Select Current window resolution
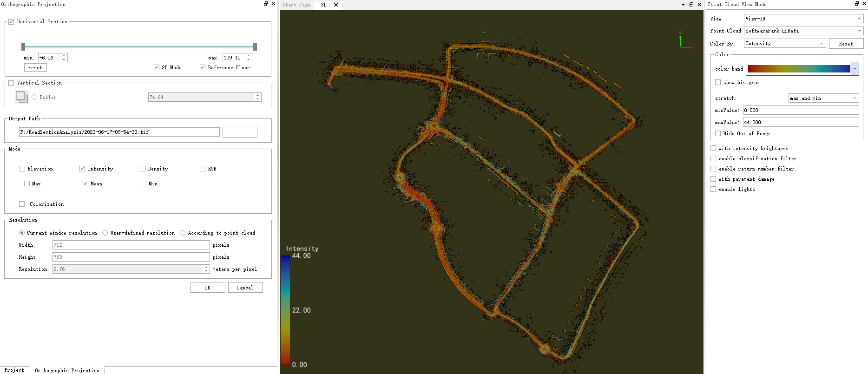The height and width of the screenshot is (374, 868). [22, 233]
